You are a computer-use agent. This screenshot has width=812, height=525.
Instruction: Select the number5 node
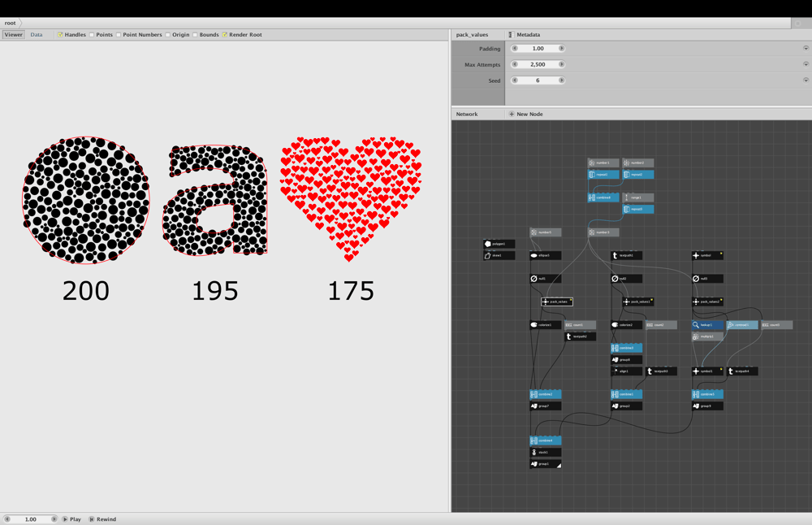pyautogui.click(x=546, y=232)
